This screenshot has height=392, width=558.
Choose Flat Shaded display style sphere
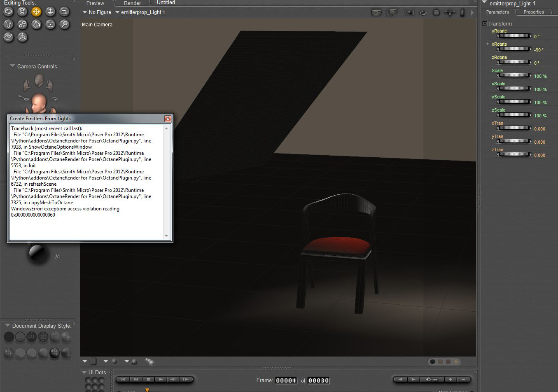(66, 337)
